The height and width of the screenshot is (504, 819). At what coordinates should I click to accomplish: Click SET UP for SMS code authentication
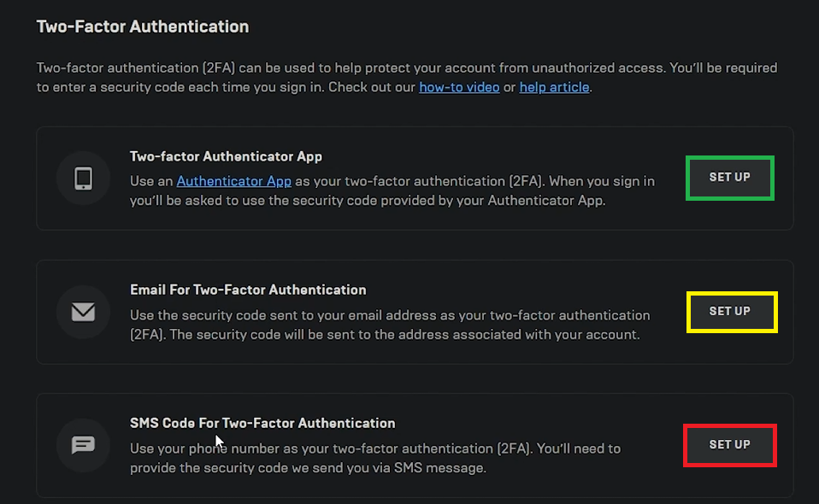(729, 445)
